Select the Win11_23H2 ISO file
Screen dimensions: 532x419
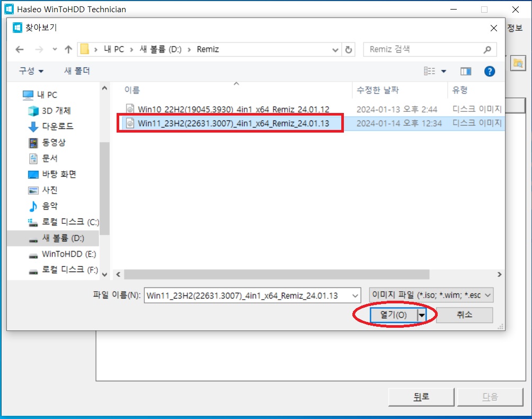click(234, 123)
